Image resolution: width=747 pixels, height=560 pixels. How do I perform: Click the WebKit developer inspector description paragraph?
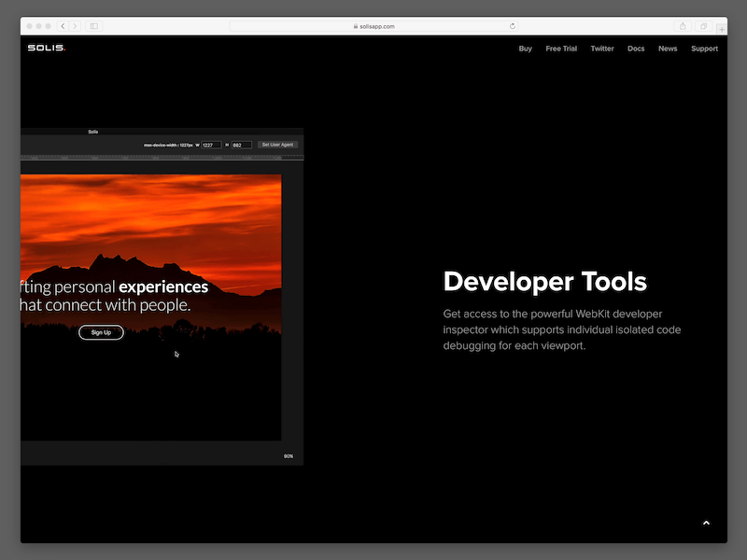[x=562, y=329]
